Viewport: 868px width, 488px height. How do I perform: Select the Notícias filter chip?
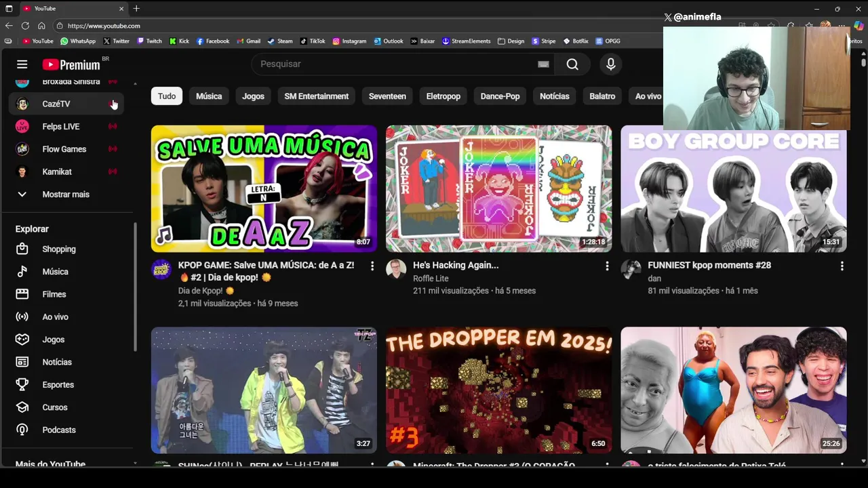coord(555,96)
